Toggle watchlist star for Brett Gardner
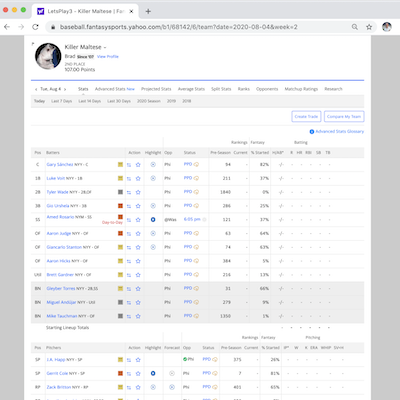Screen dimensions: 400x400 (138, 275)
